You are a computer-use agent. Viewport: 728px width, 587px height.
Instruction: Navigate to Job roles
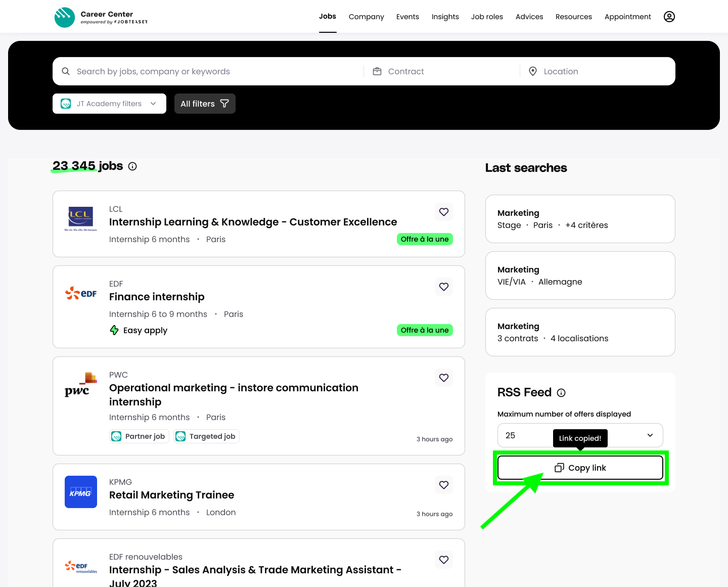click(x=487, y=17)
